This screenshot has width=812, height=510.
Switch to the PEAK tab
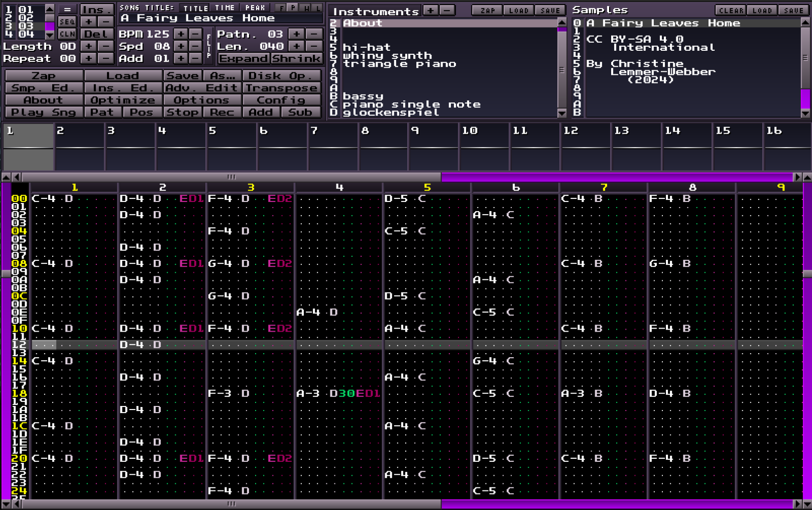click(255, 8)
